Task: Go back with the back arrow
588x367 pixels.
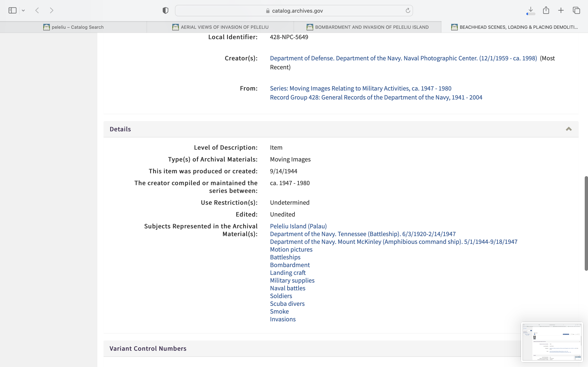Action: point(37,10)
